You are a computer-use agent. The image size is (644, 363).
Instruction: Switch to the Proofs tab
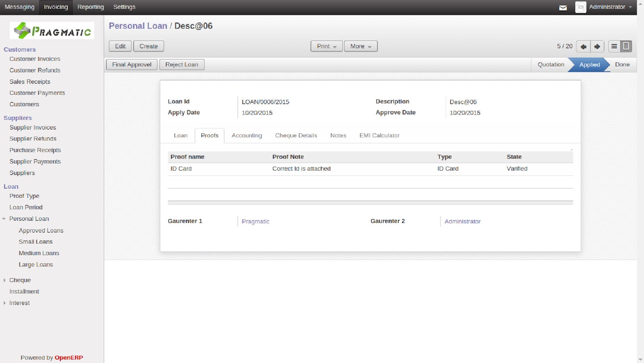click(210, 136)
